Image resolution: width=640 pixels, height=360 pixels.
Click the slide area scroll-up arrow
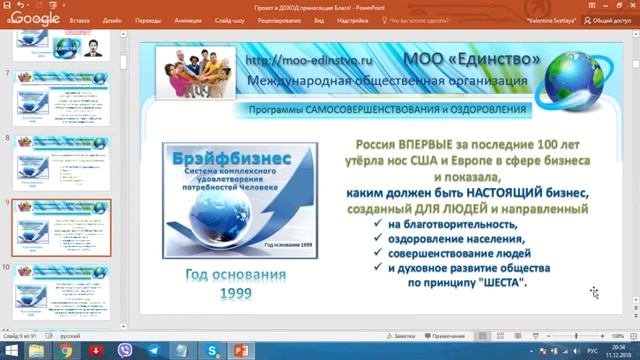pos(636,34)
